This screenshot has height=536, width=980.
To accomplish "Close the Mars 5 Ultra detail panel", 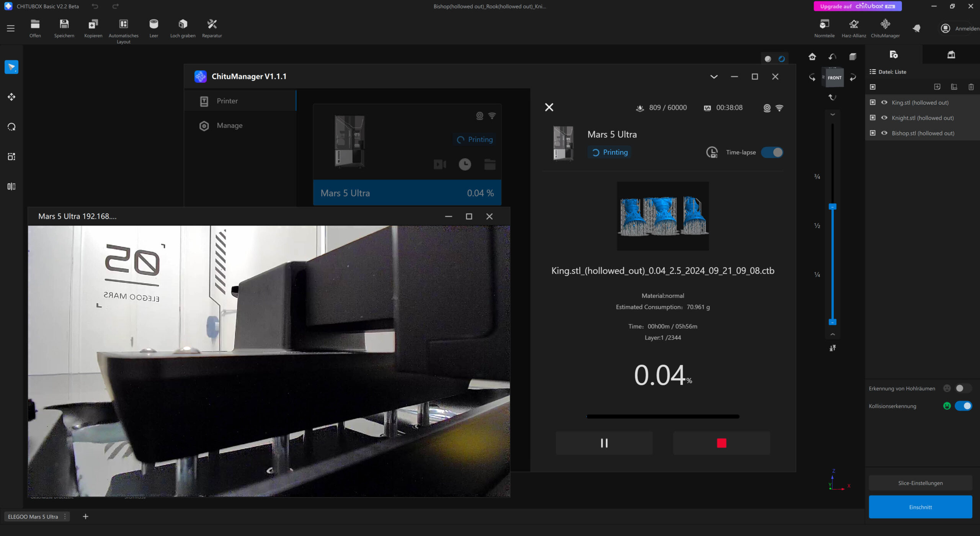I will click(549, 107).
